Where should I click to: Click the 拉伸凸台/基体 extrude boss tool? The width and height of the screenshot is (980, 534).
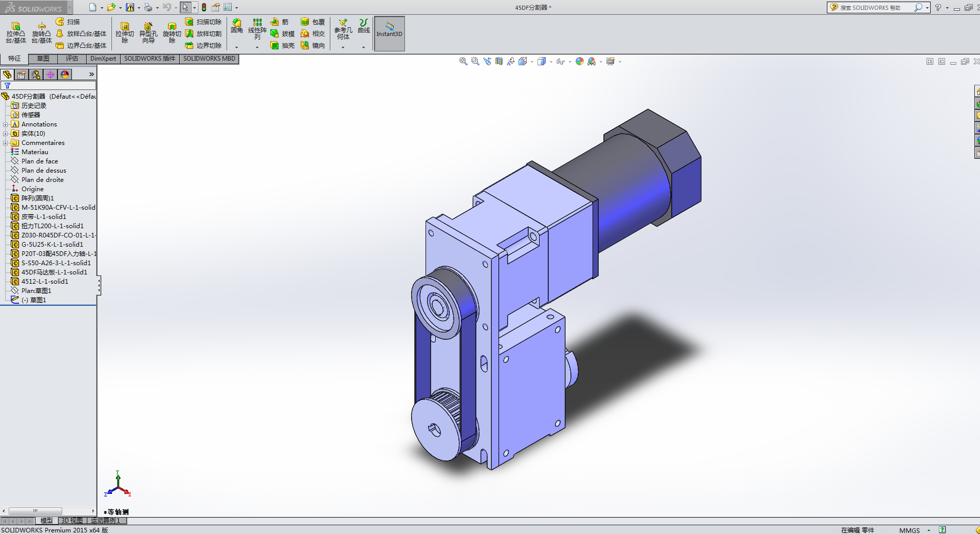(x=16, y=33)
